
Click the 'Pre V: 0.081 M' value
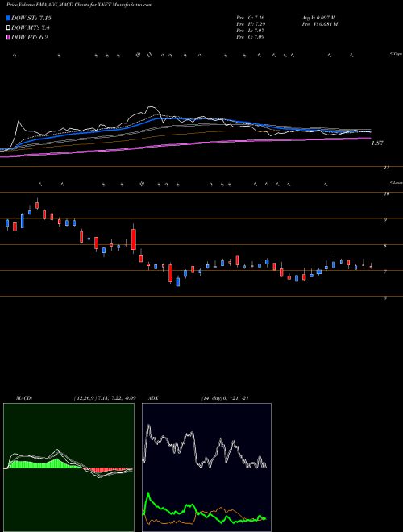[319, 24]
